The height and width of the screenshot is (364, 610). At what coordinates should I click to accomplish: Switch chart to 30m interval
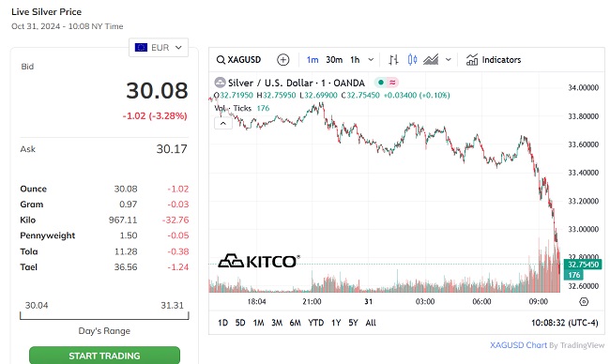pos(334,60)
